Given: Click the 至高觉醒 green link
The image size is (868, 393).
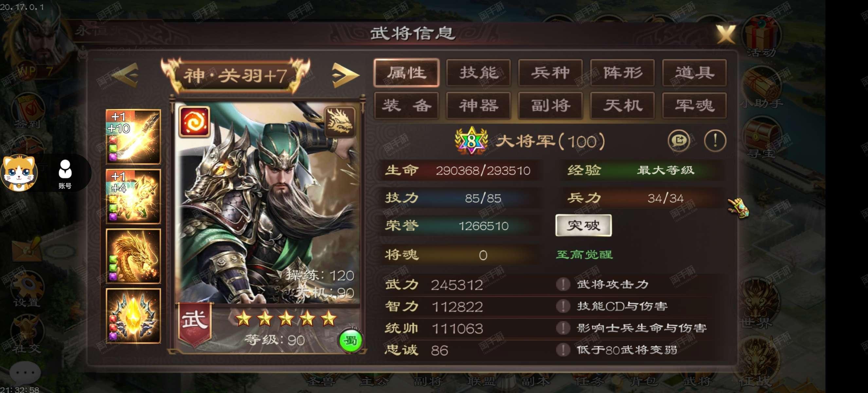Looking at the screenshot, I should pos(584,254).
